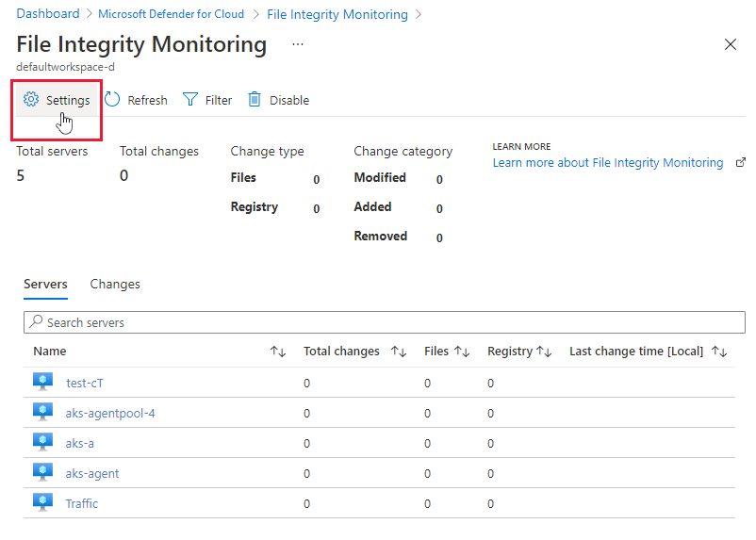Click the Filter funnel icon
This screenshot has height=540, width=756.
coord(190,100)
